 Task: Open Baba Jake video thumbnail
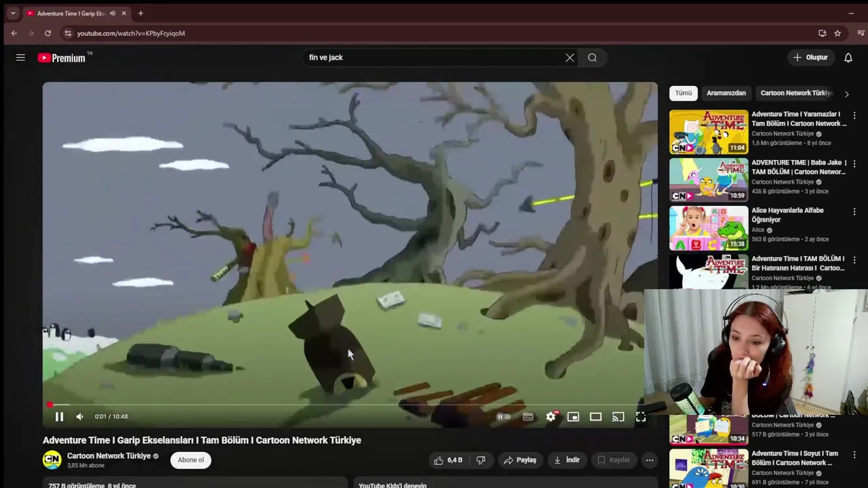709,180
